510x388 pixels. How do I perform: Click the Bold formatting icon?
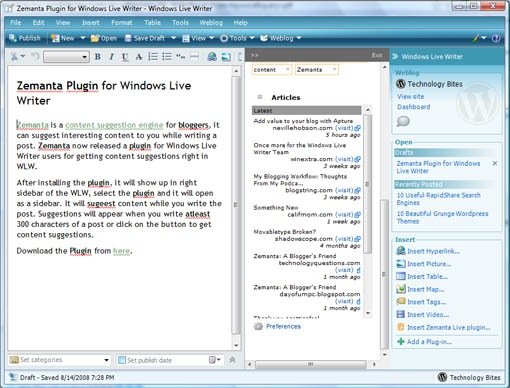point(98,57)
